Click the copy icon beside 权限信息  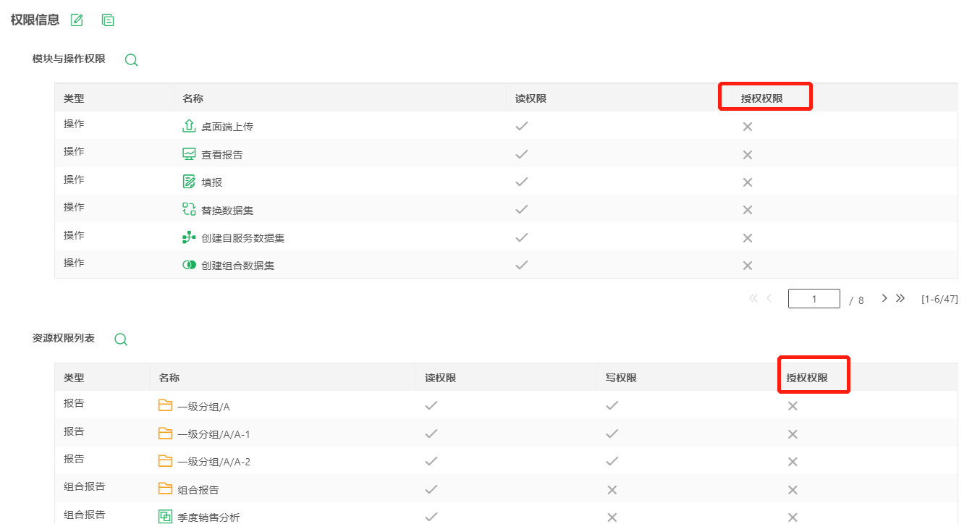(x=108, y=20)
